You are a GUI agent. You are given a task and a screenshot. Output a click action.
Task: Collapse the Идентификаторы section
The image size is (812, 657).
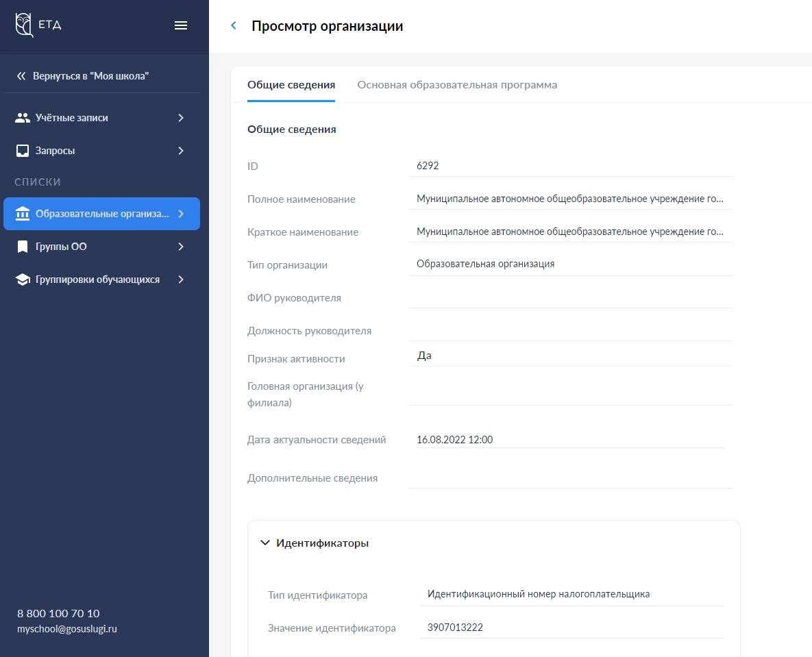[265, 543]
